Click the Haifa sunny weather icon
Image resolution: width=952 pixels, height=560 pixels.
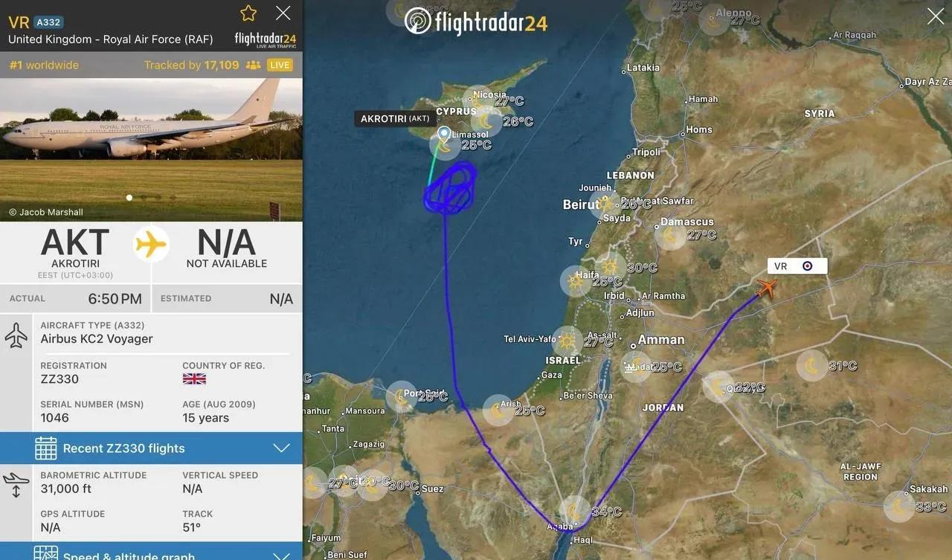pyautogui.click(x=576, y=281)
